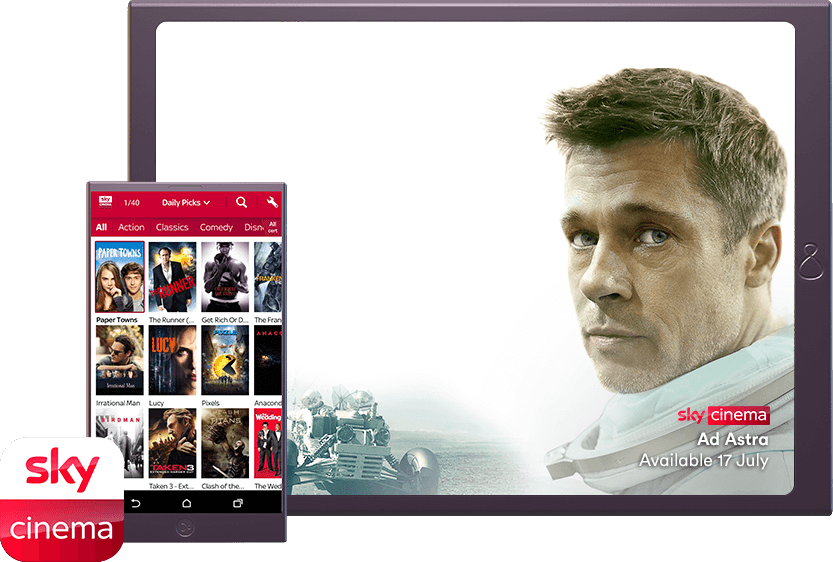The width and height of the screenshot is (833, 562).
Task: Select the All category tab
Action: pyautogui.click(x=101, y=227)
